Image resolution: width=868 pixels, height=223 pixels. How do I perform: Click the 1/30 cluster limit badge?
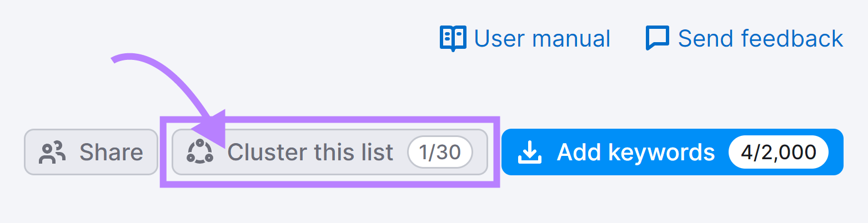(440, 152)
